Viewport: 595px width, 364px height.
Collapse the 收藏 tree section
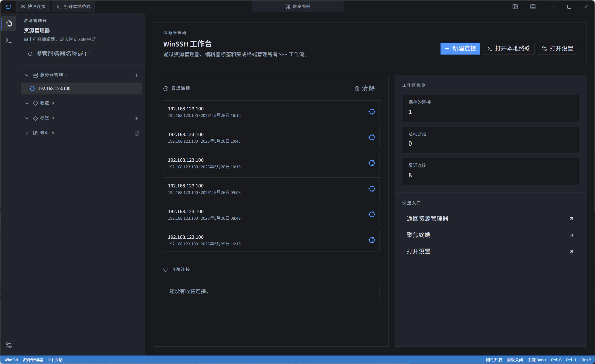[27, 103]
